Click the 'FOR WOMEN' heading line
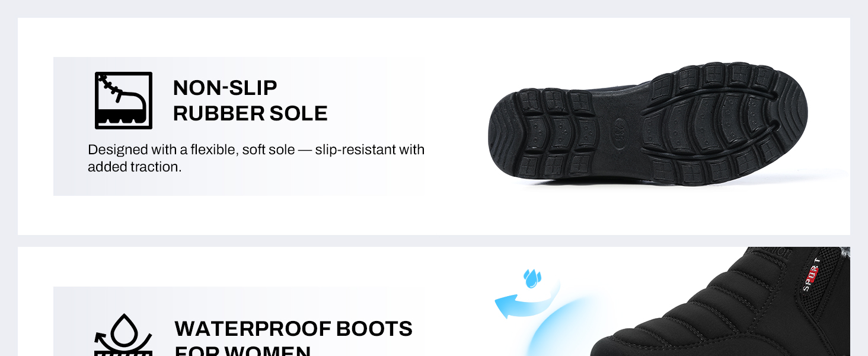Viewport: 868px width, 356px height. click(x=242, y=350)
